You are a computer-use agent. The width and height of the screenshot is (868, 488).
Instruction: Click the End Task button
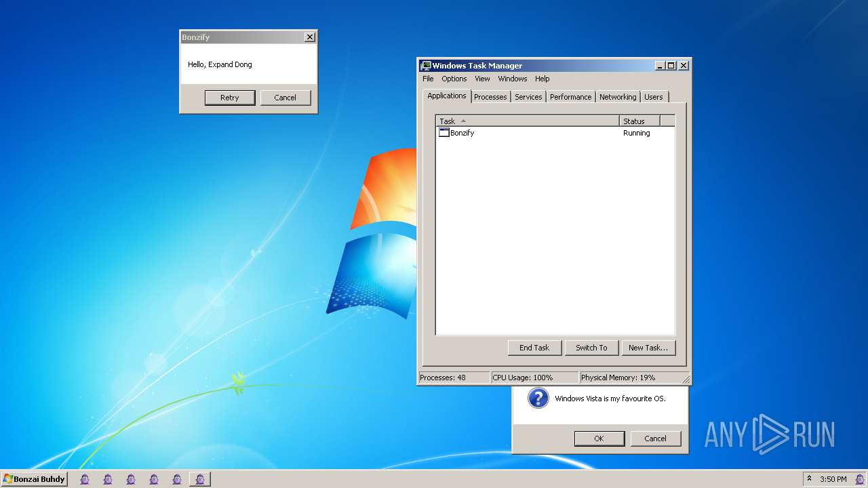click(x=534, y=348)
